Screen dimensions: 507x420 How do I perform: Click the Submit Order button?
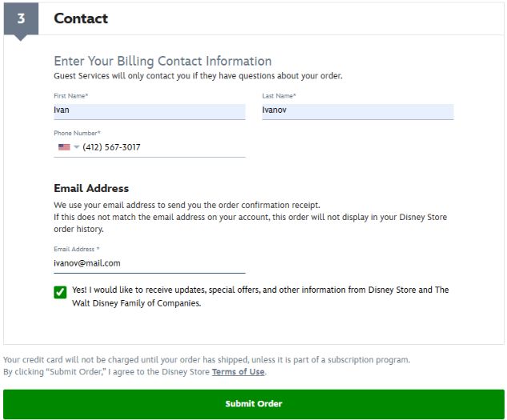point(253,404)
